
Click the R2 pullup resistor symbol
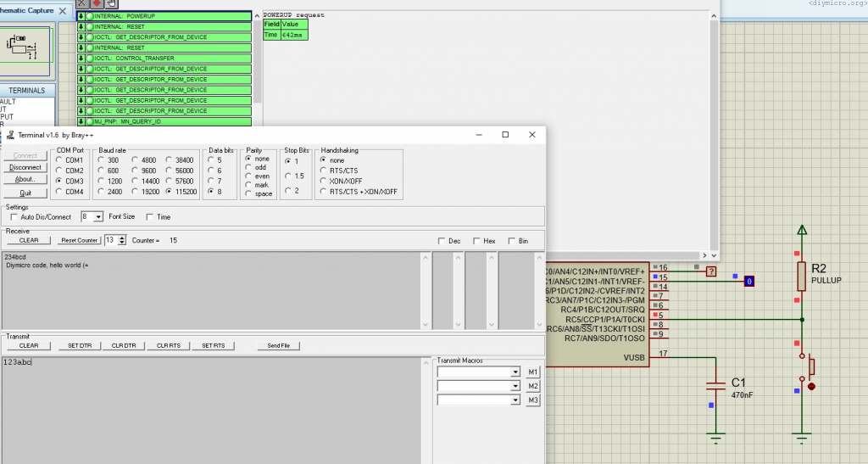800,276
